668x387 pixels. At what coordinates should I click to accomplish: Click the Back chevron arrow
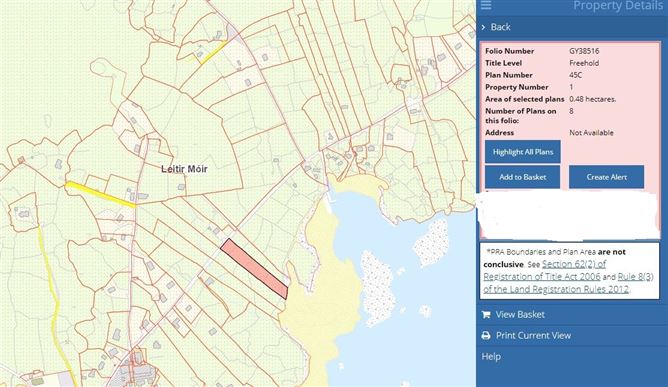tap(484, 27)
